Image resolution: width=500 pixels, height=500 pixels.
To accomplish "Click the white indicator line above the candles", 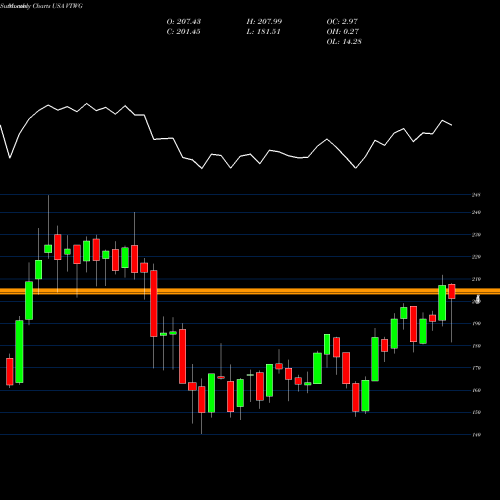I will click(226, 136).
